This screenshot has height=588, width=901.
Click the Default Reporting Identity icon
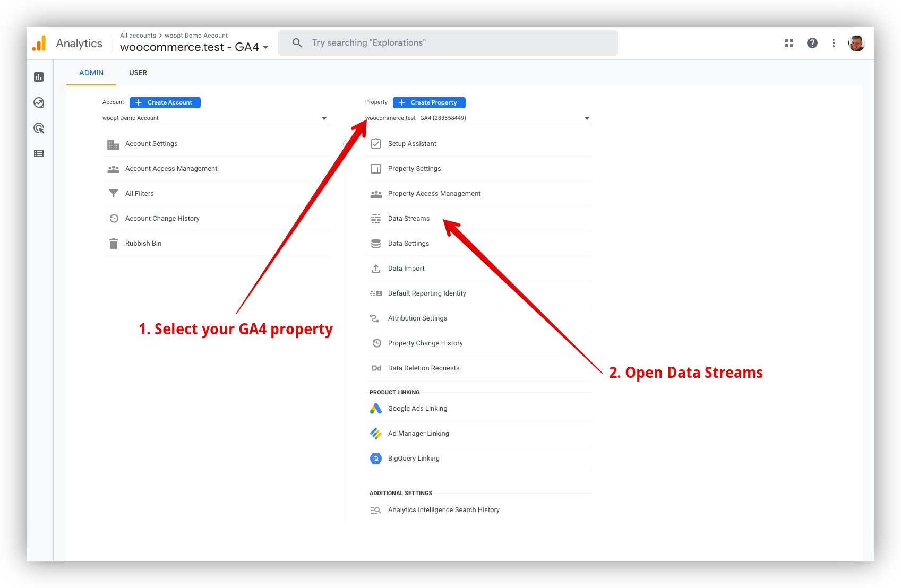[x=376, y=293]
